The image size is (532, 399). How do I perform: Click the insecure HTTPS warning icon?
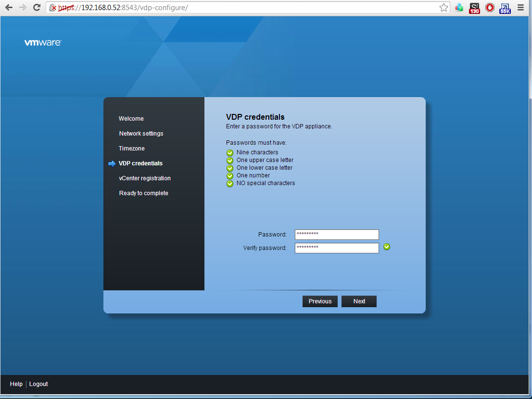click(x=52, y=8)
